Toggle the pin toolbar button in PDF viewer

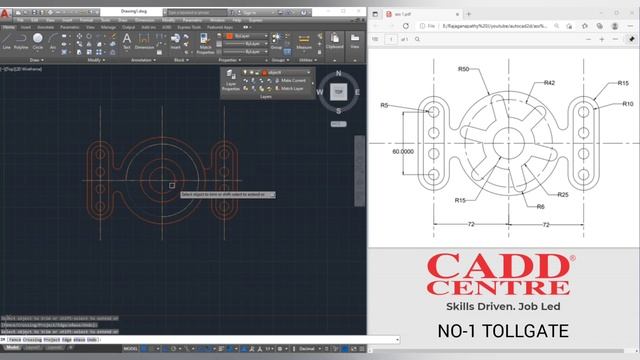631,39
